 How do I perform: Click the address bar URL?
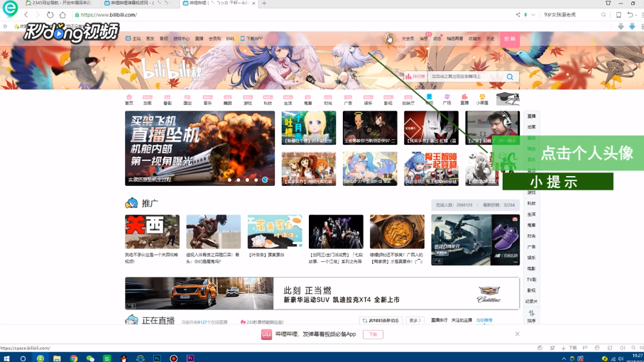tap(109, 15)
